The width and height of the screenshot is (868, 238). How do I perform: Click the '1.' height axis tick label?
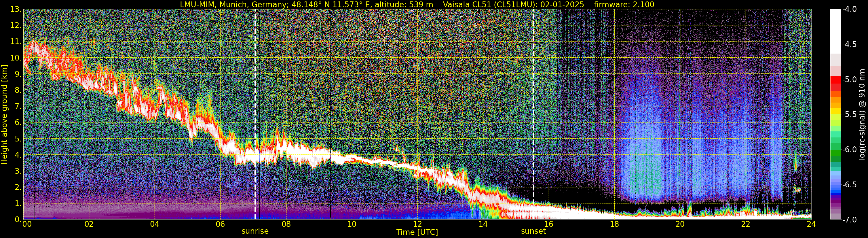18,204
